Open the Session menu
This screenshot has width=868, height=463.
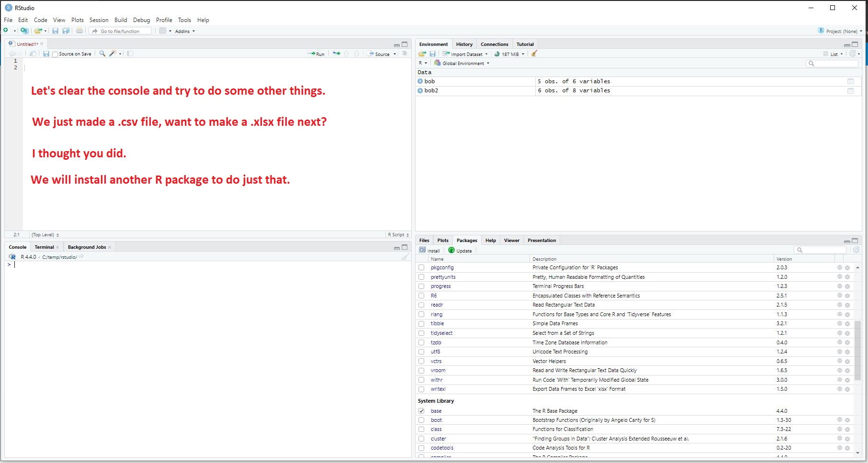pos(99,20)
